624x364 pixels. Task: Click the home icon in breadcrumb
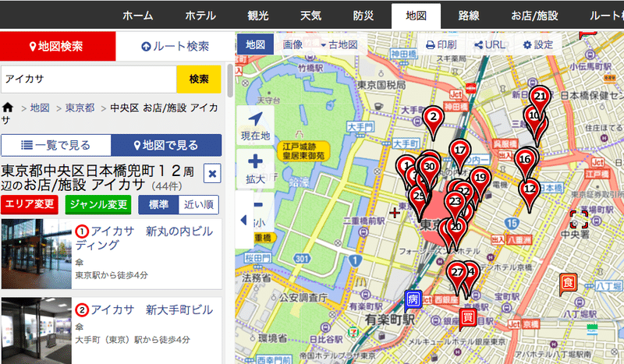8,108
